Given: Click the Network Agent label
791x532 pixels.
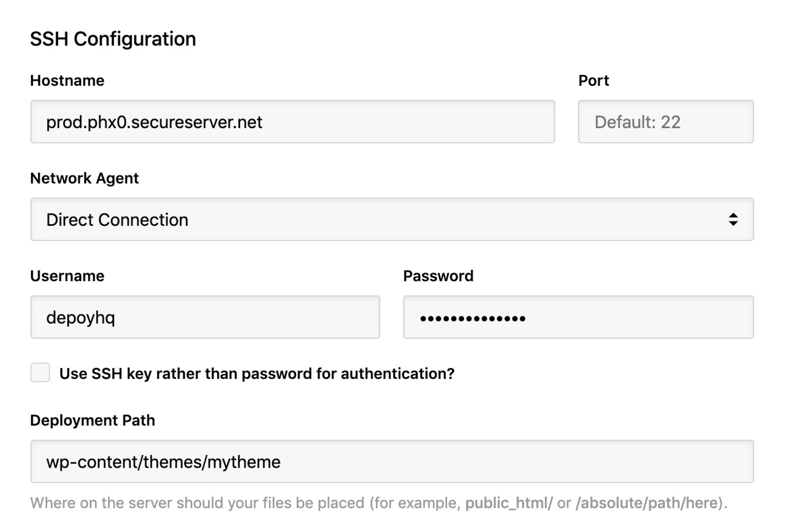Looking at the screenshot, I should pyautogui.click(x=84, y=178).
